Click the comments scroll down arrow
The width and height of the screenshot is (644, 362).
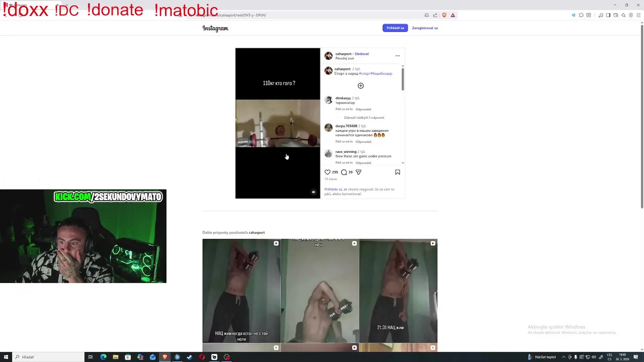(403, 163)
